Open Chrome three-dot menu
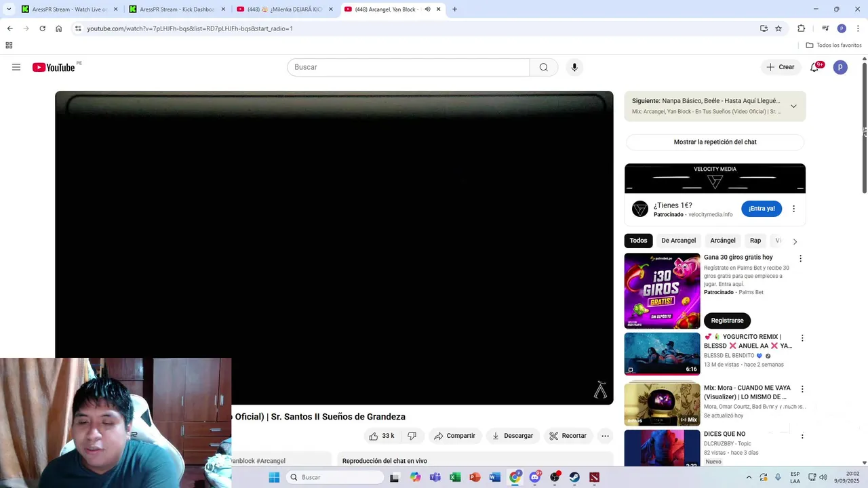Image resolution: width=868 pixels, height=488 pixels. pos(858,28)
